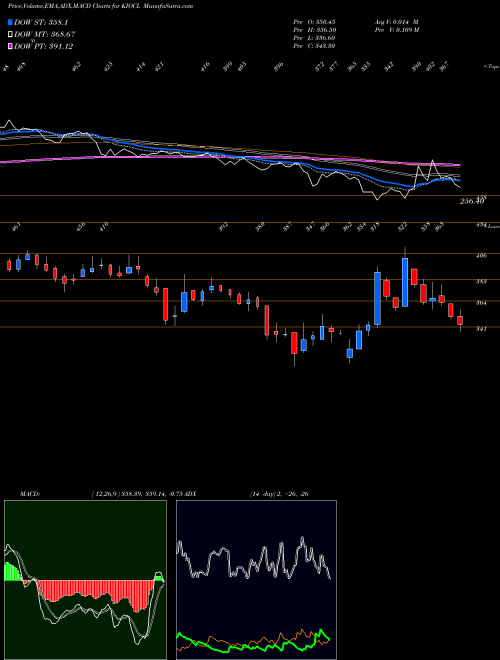Click the magenta DOW PT legend swatch
The image size is (500, 660).
coord(10,46)
